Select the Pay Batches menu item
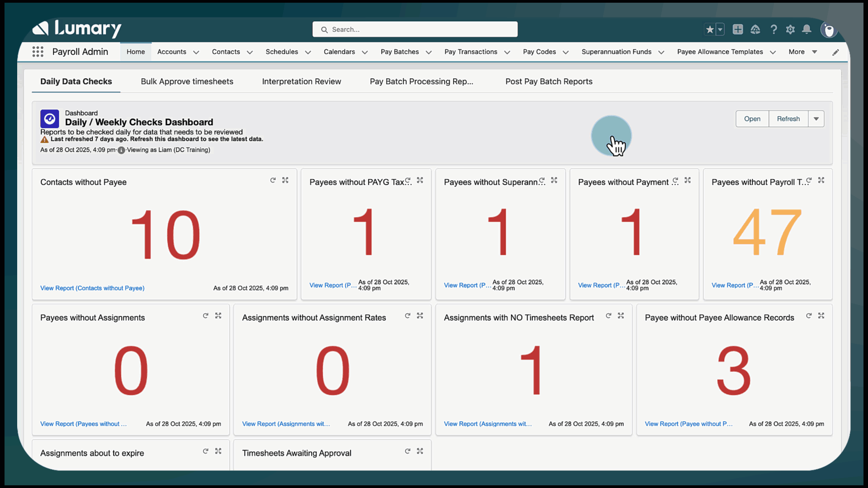Screen dimensions: 868x488 [x=400, y=52]
